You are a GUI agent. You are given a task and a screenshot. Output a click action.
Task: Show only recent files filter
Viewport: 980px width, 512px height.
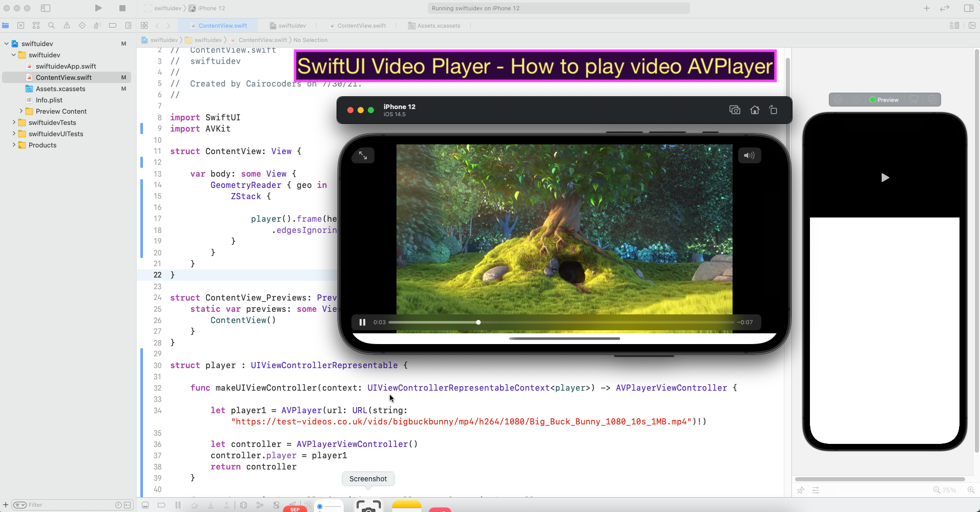coord(118,505)
